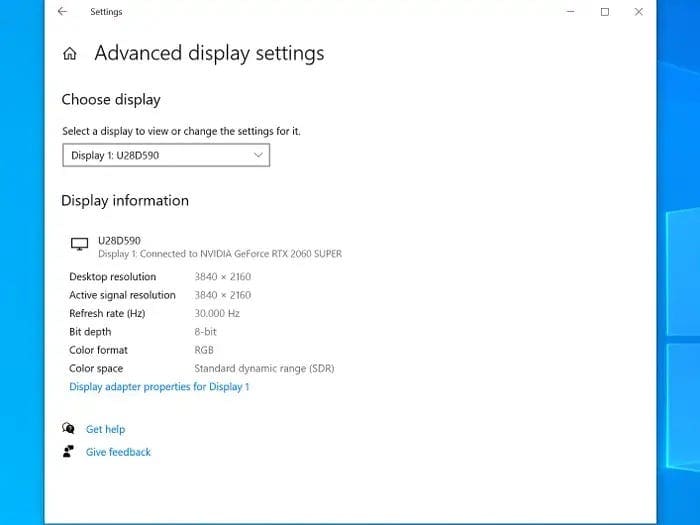Image resolution: width=700 pixels, height=525 pixels.
Task: Open the Get help link
Action: point(105,429)
